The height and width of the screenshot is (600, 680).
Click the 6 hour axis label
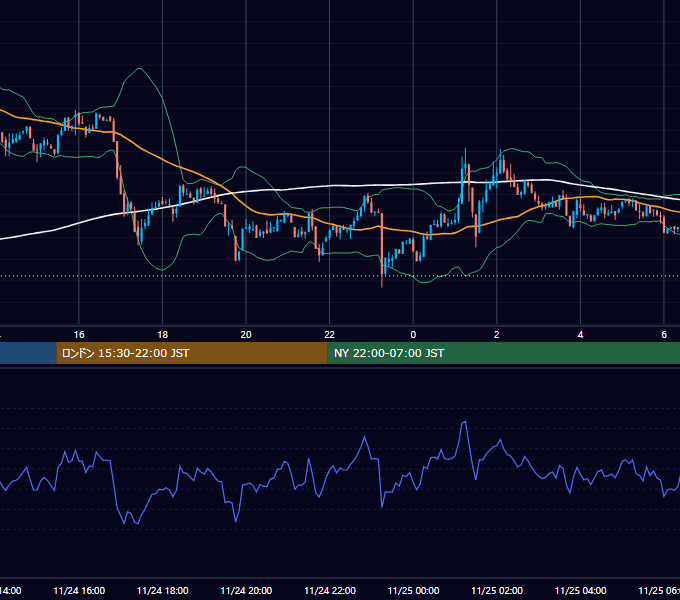pos(664,335)
